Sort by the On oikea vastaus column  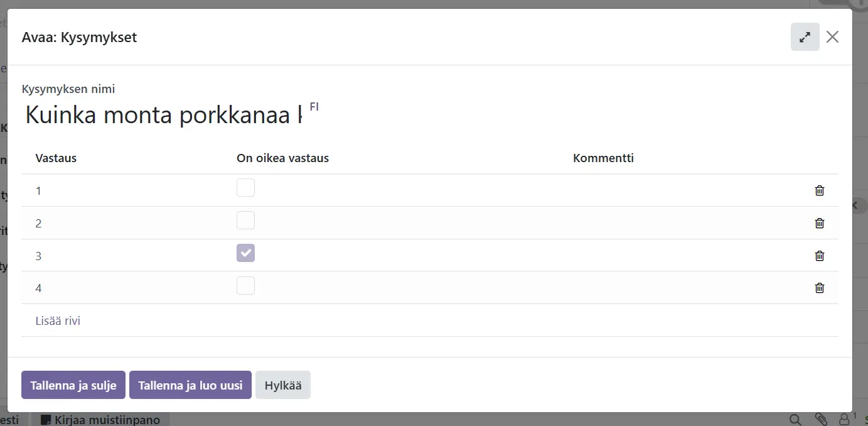pos(282,158)
